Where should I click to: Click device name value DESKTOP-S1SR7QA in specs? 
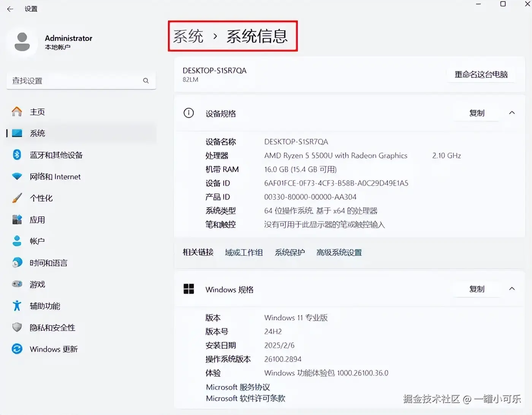click(x=296, y=142)
